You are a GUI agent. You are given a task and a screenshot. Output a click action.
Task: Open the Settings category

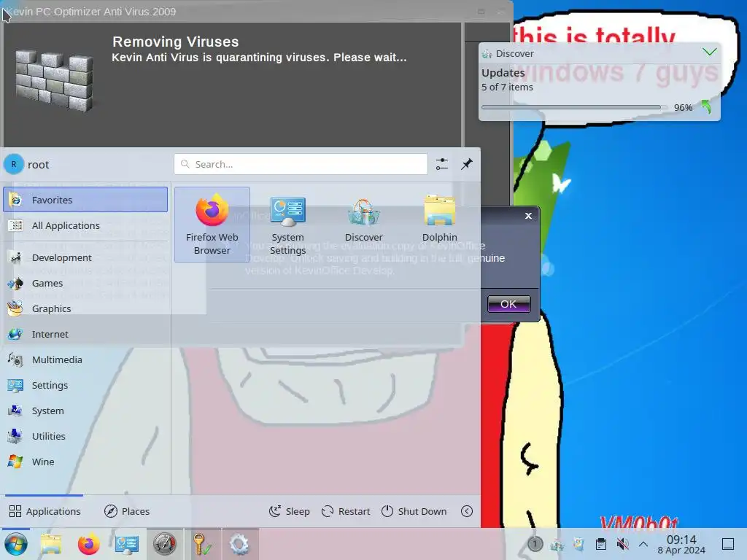tap(85, 385)
